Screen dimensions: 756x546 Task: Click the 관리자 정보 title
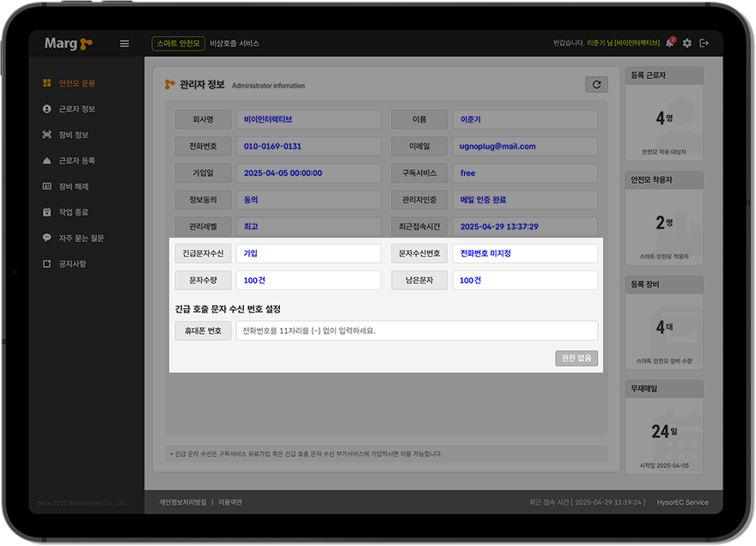[202, 85]
